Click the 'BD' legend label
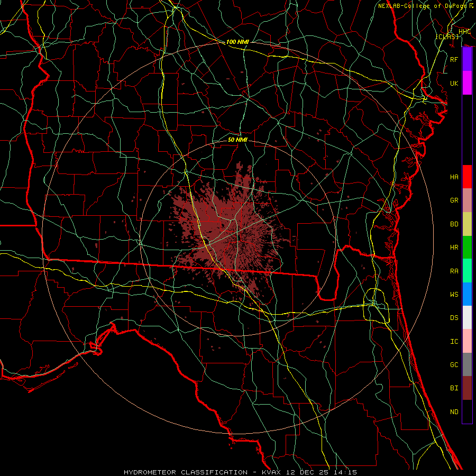Viewport: 476px width, 476px height. tap(454, 224)
